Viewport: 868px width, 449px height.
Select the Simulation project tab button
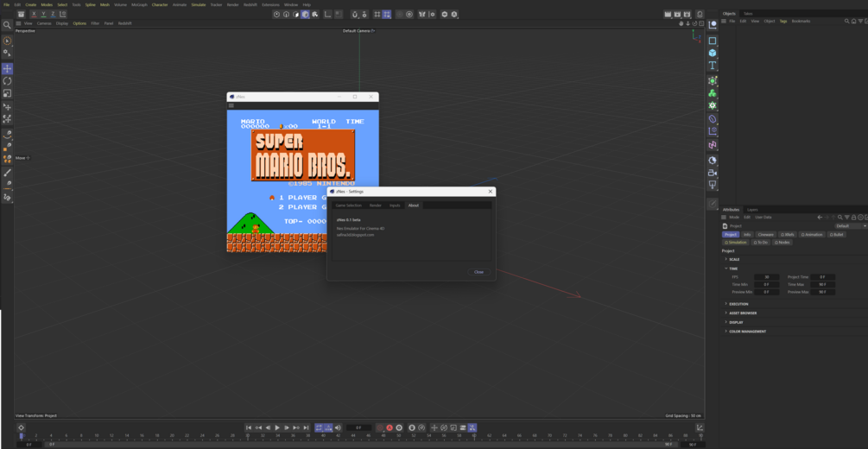click(x=736, y=243)
